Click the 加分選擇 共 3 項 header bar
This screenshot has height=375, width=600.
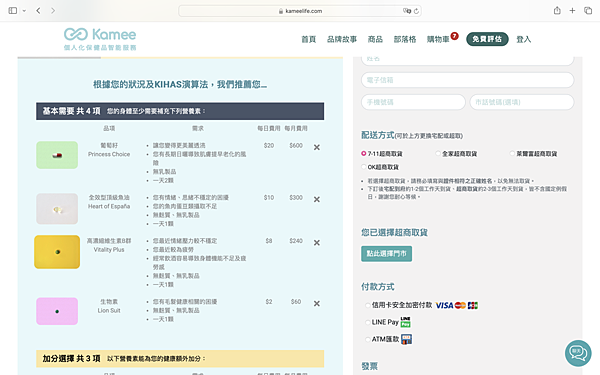click(x=180, y=359)
